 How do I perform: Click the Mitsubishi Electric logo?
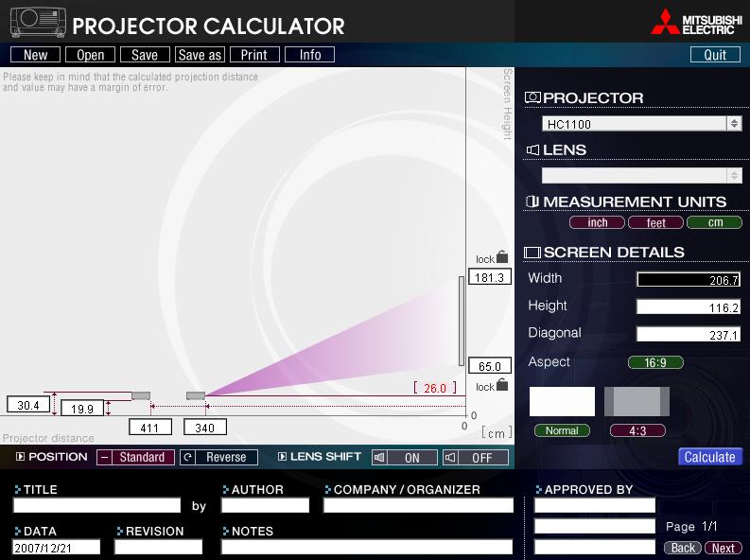coord(696,23)
